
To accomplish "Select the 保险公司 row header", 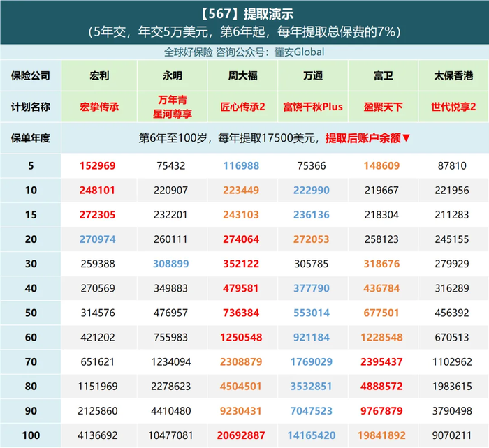I will [x=31, y=75].
